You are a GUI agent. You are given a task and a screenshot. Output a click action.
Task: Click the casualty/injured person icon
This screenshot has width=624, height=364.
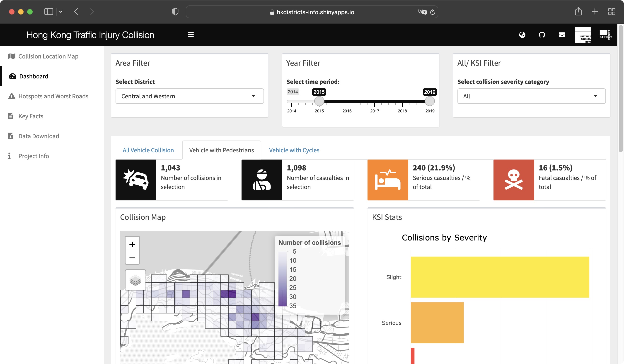[261, 180]
